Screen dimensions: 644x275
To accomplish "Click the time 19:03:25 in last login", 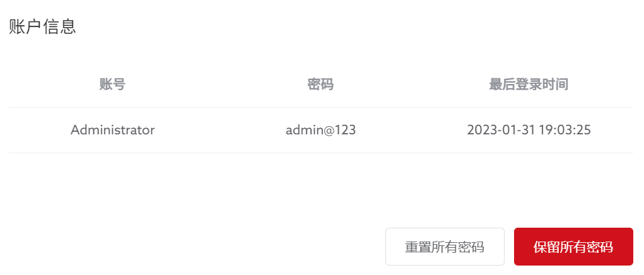I will point(565,130).
